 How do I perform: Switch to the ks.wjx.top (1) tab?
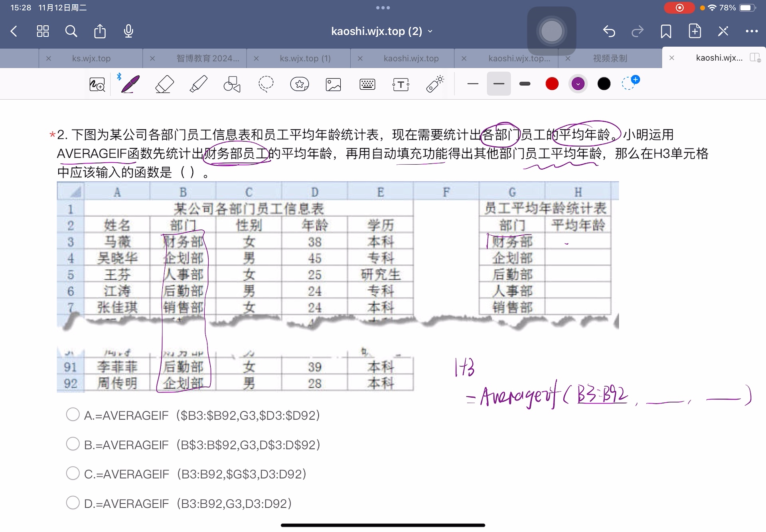(305, 58)
